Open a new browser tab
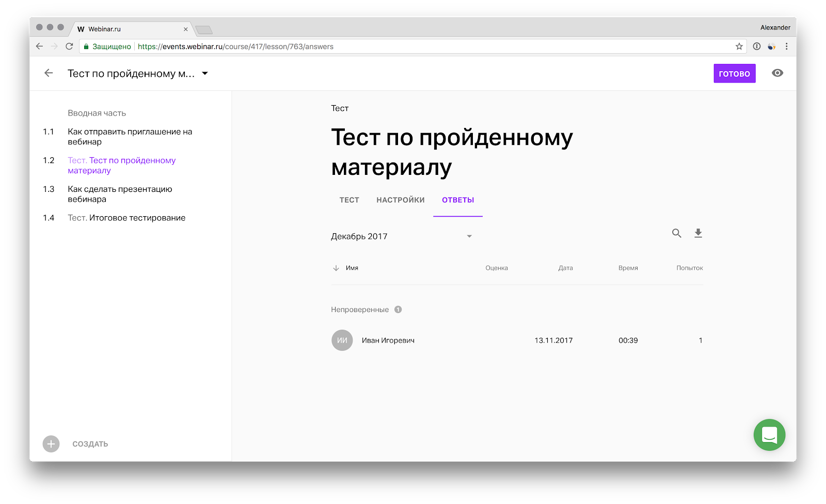The image size is (826, 504). coord(204,30)
